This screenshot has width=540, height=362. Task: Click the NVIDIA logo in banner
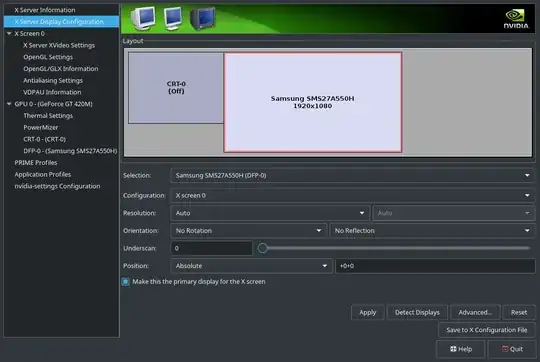click(516, 19)
